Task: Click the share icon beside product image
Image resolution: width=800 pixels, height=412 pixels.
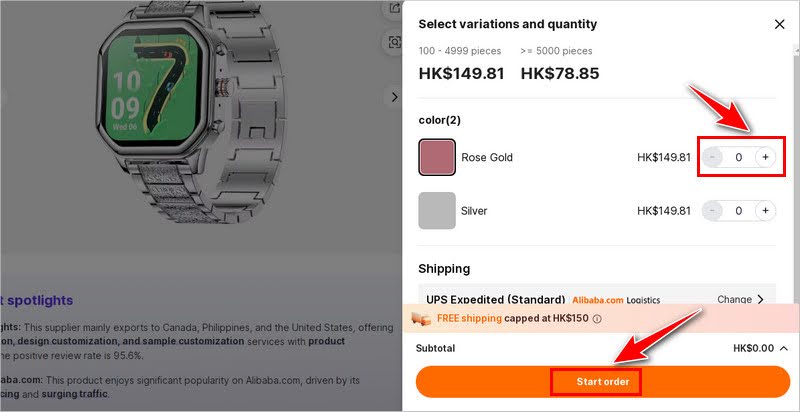Action: coord(394,9)
